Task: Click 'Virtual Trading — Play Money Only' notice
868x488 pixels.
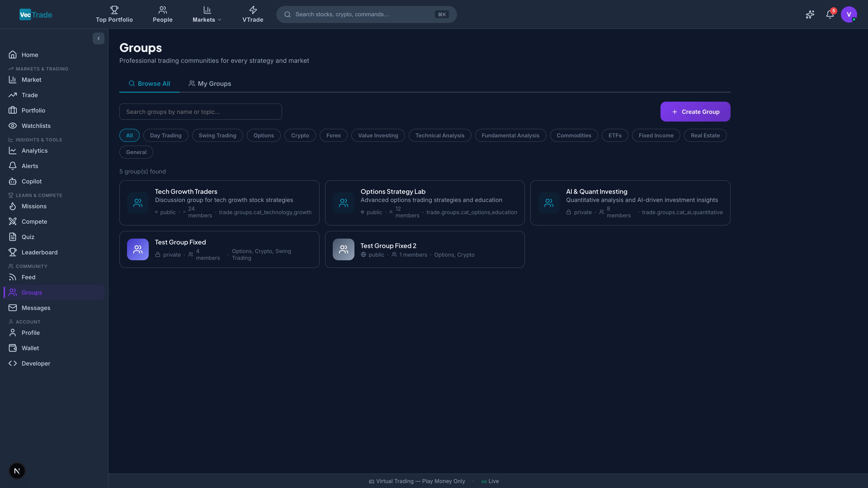Action: click(x=417, y=481)
